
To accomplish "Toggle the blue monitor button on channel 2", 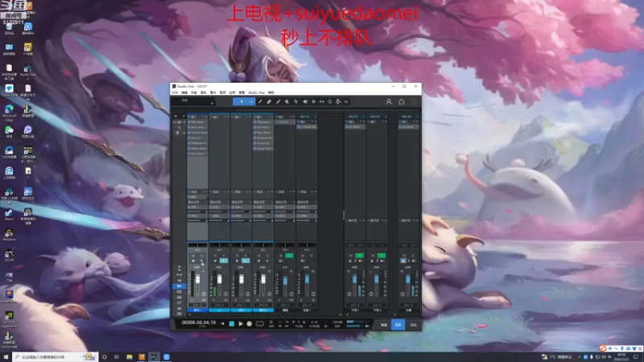I will (224, 261).
